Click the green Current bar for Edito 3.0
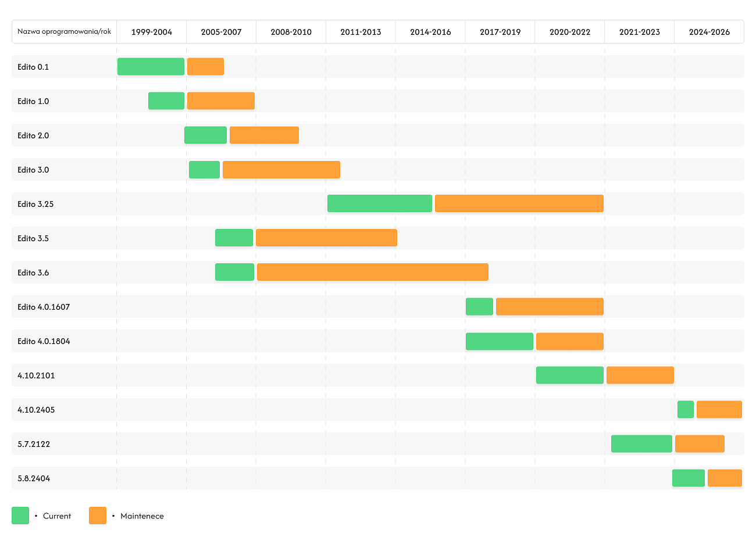 [x=204, y=170]
